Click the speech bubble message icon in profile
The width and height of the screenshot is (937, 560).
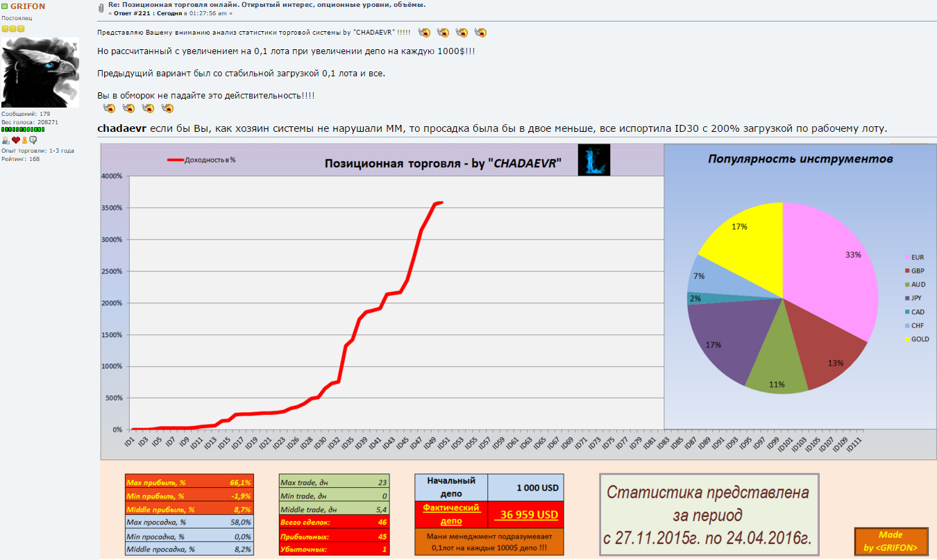coord(33,140)
